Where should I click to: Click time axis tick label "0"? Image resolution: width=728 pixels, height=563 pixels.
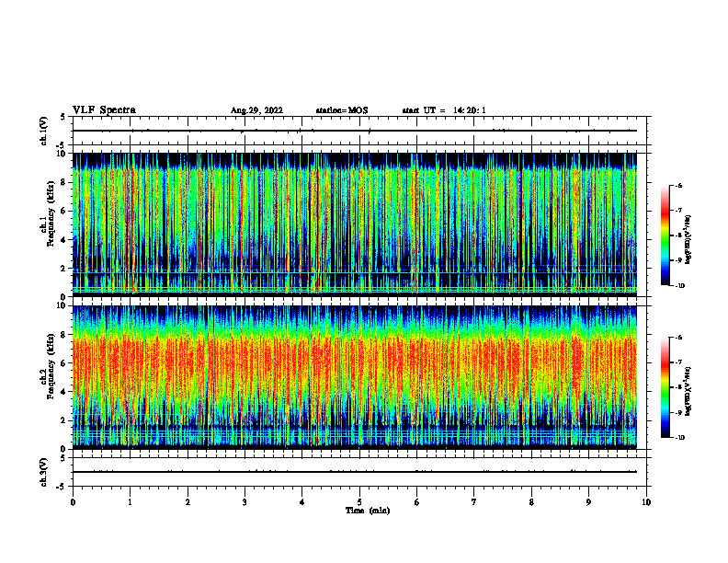click(73, 502)
